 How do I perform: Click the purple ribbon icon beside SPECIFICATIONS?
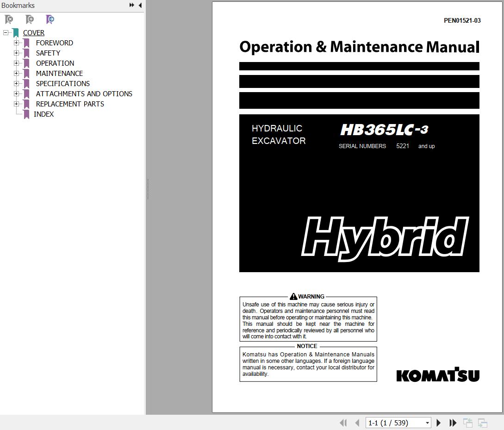click(26, 84)
